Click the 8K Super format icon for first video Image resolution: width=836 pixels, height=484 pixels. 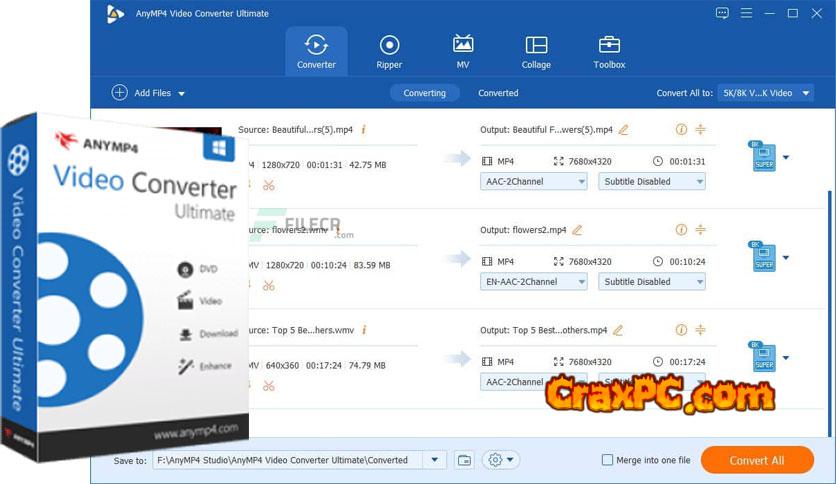[763, 157]
